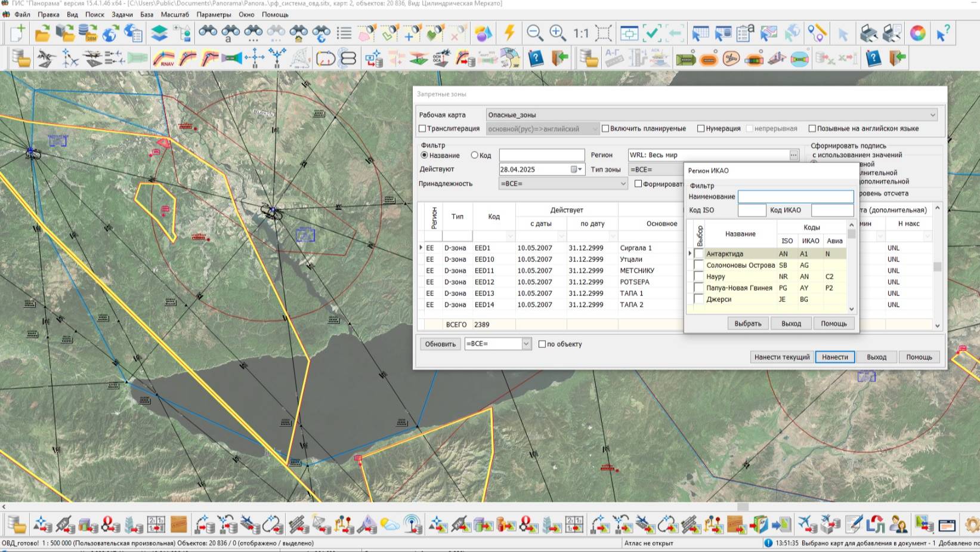
Task: Open the Действуют date picker dropdown
Action: click(576, 169)
